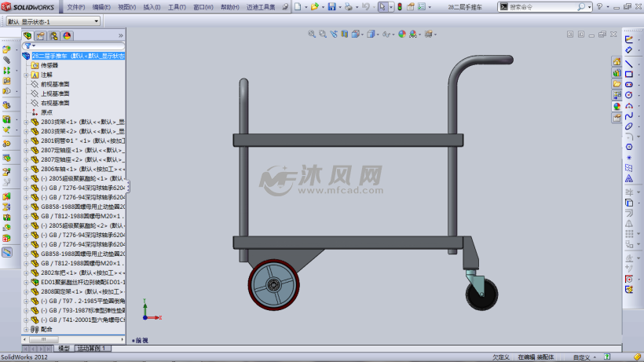Click the Options list icon

pos(422,6)
